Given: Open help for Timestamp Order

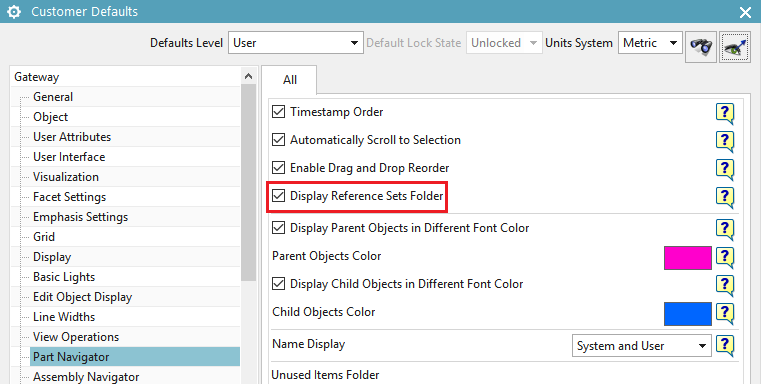Looking at the screenshot, I should pos(725,113).
